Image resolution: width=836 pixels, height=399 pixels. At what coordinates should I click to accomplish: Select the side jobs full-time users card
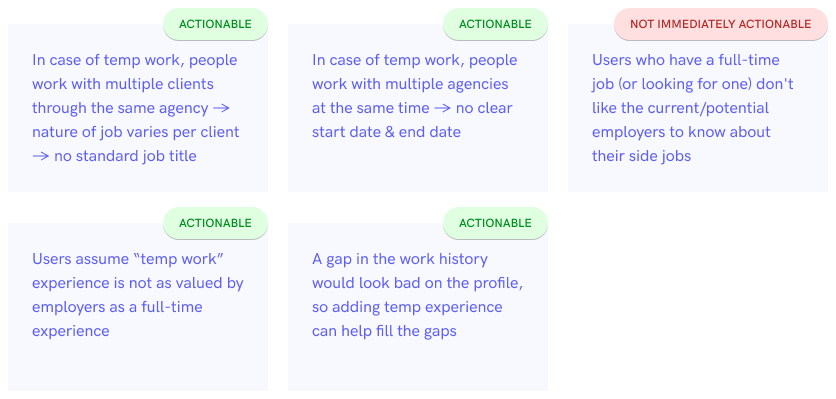(697, 108)
